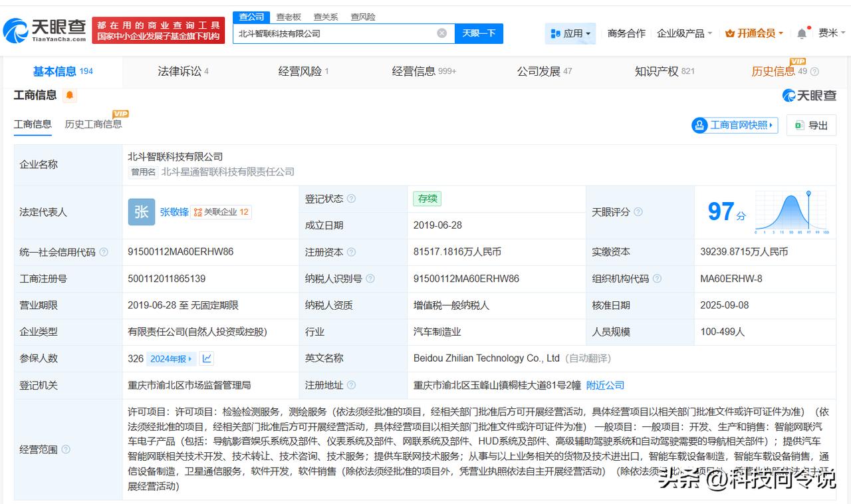Screen dimensions: 851x504
Task: Click the help icon next to 天眼评分
Action: tap(638, 212)
